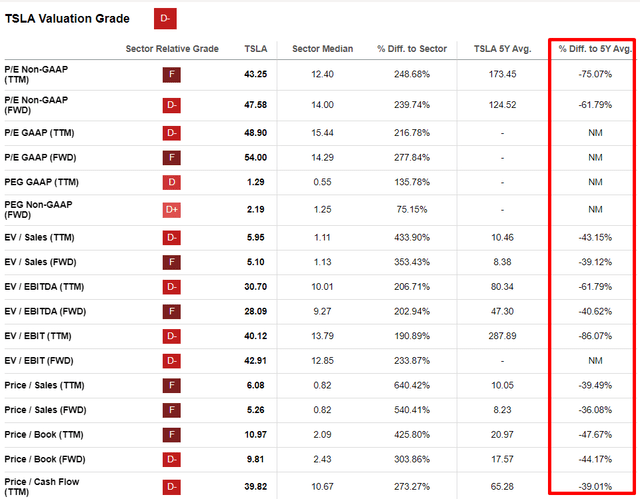Click the TSLA 5Y Avg. column header

pos(502,49)
